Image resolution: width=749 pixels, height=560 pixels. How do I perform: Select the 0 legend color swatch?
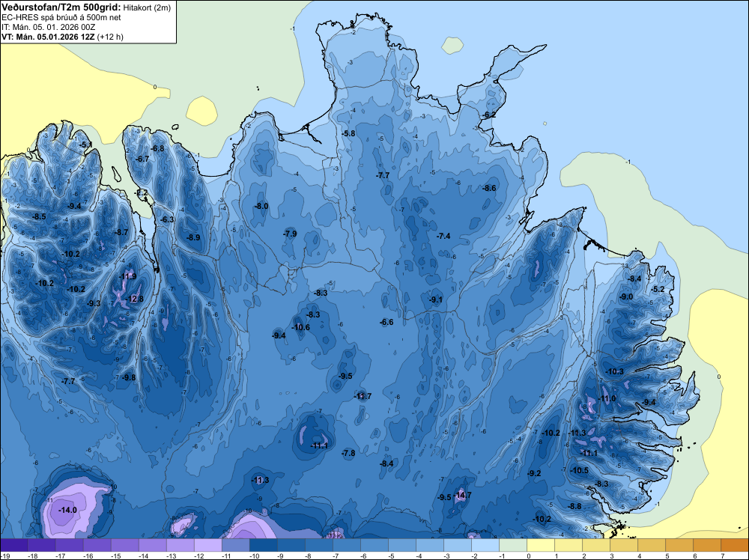coord(540,545)
